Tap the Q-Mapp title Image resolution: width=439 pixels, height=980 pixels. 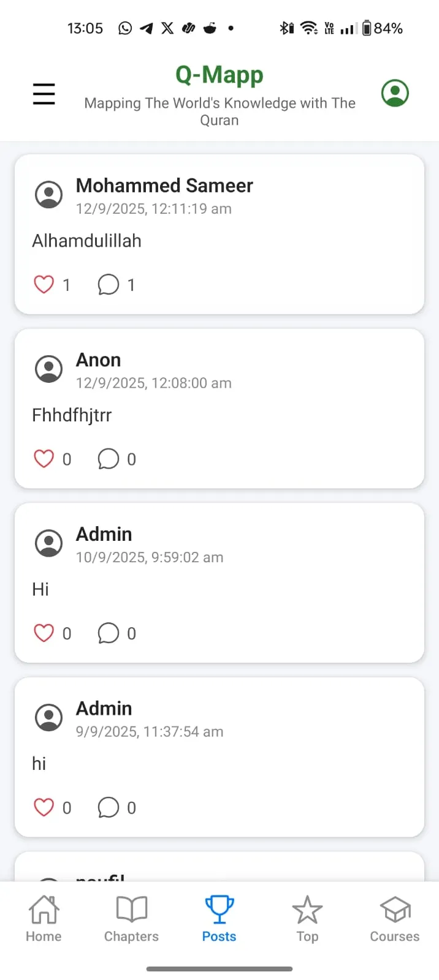pos(219,75)
